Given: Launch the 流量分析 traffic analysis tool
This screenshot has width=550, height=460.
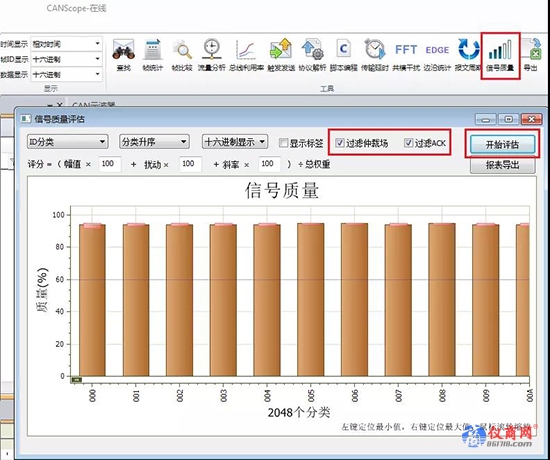Looking at the screenshot, I should click(212, 54).
